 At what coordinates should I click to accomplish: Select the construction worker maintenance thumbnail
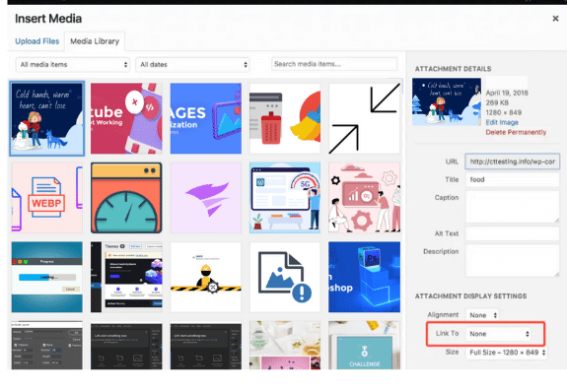[x=206, y=277]
